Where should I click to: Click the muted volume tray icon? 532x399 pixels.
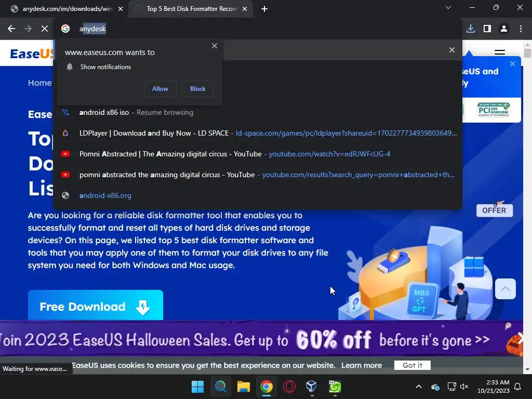pyautogui.click(x=464, y=387)
